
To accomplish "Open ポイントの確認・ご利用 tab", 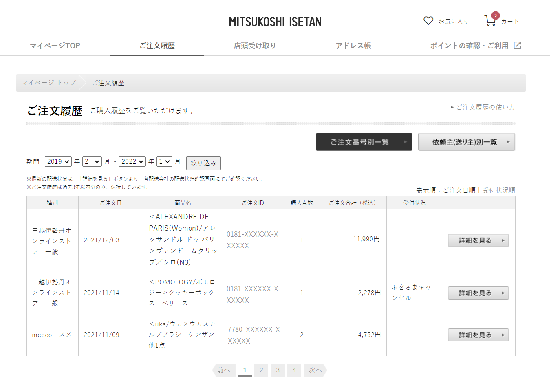I will click(x=469, y=46).
